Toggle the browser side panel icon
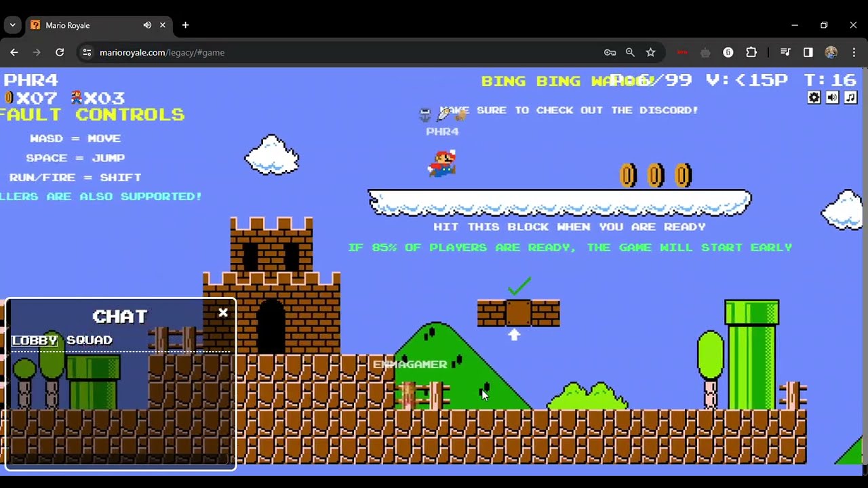Viewport: 868px width, 488px height. 808,52
